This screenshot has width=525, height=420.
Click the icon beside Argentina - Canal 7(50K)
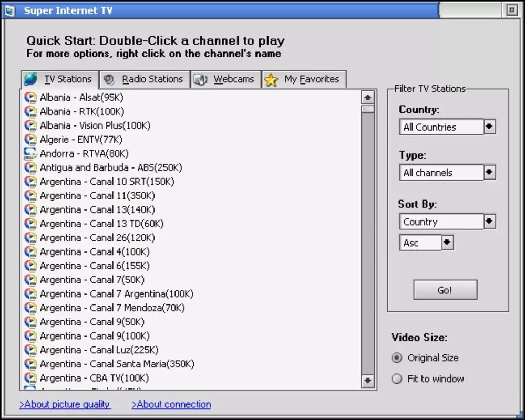pos(30,280)
